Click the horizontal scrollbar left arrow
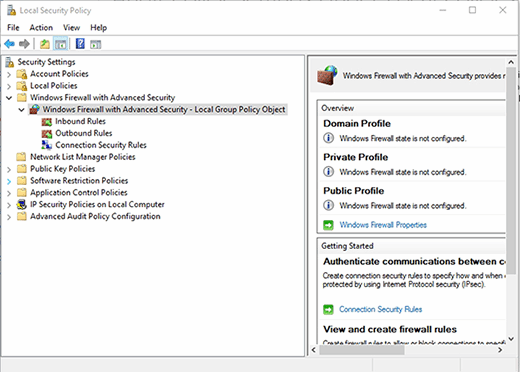 coord(314,350)
